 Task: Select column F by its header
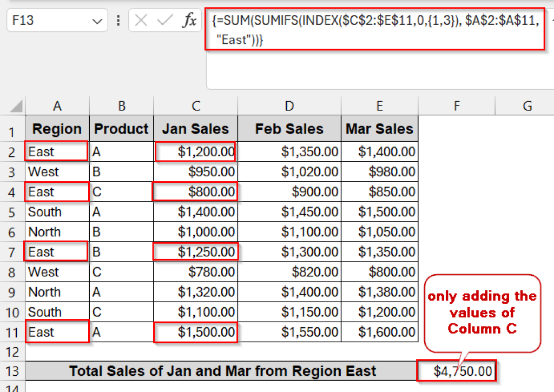pos(457,104)
